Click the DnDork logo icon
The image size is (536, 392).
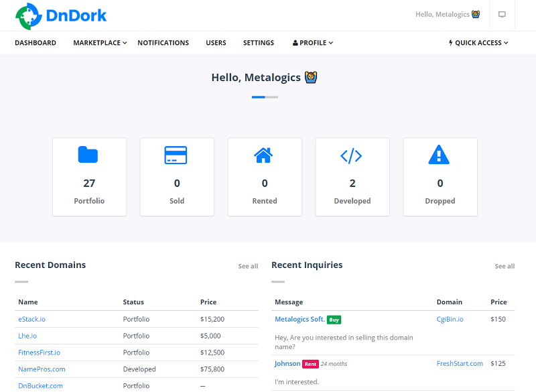point(28,15)
